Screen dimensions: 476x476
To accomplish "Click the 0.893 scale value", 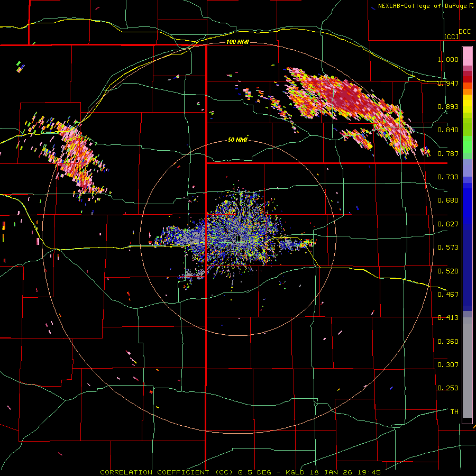I will (x=448, y=106).
